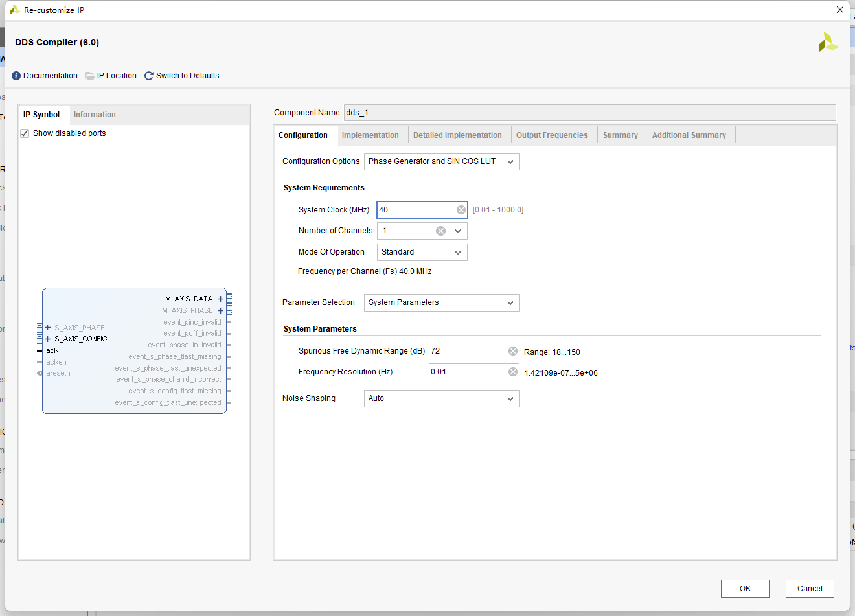The width and height of the screenshot is (855, 616).
Task: Click the event_s_phase_tlast_unexpected port label
Action: pos(168,368)
